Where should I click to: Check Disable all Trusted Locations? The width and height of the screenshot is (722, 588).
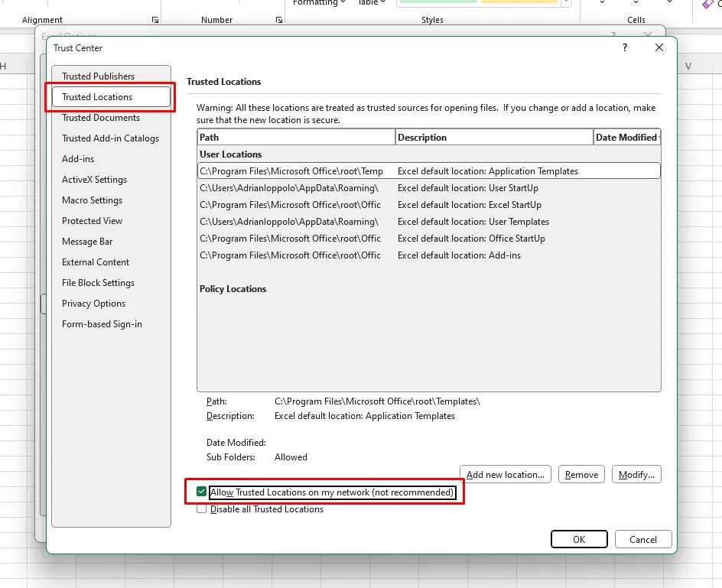(x=202, y=509)
